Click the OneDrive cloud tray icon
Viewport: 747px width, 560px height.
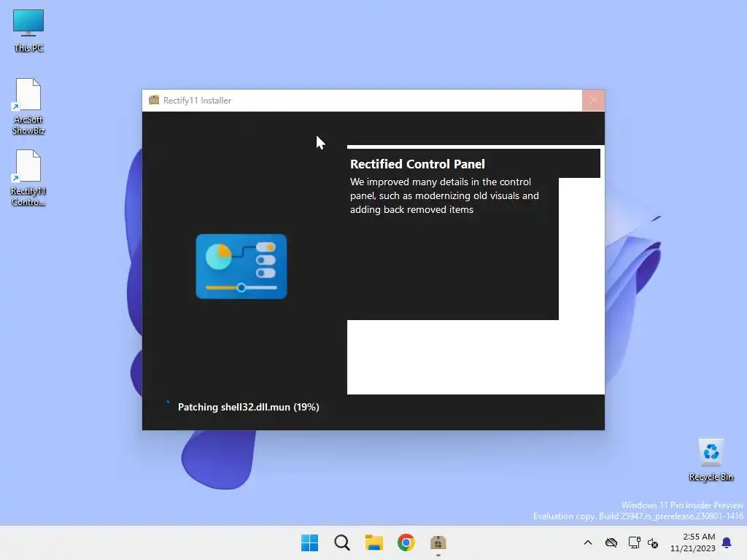[611, 542]
